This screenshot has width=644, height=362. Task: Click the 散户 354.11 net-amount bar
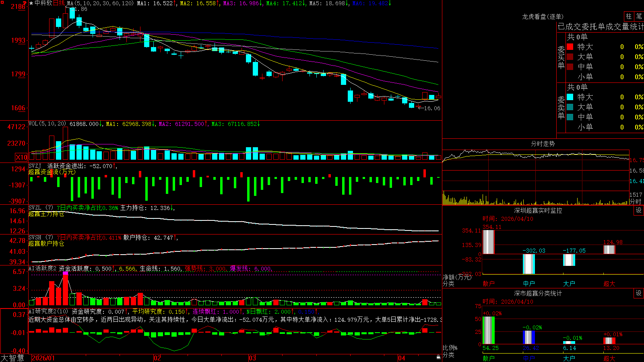pyautogui.click(x=489, y=242)
